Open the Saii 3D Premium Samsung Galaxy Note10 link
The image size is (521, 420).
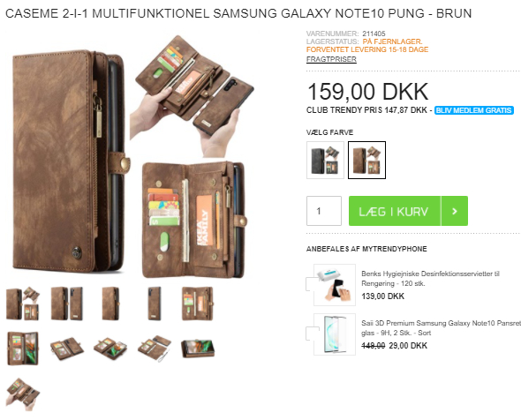click(x=441, y=327)
